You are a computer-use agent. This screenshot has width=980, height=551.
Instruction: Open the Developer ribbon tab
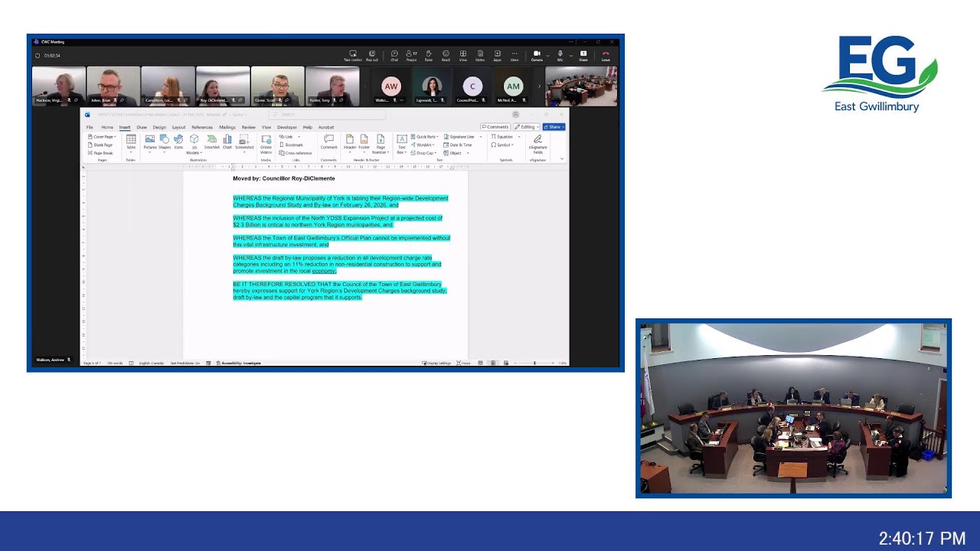pos(287,127)
